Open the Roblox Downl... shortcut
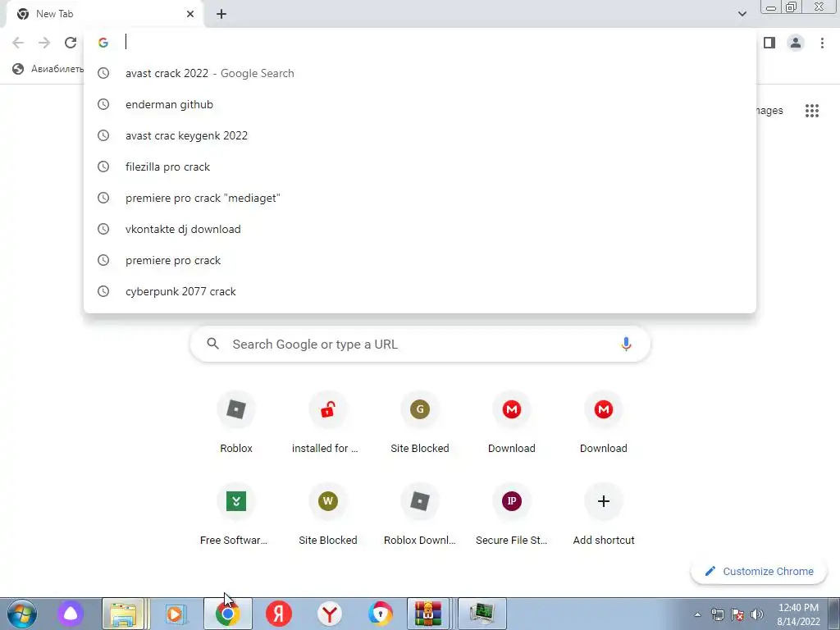The height and width of the screenshot is (630, 840). coord(419,514)
